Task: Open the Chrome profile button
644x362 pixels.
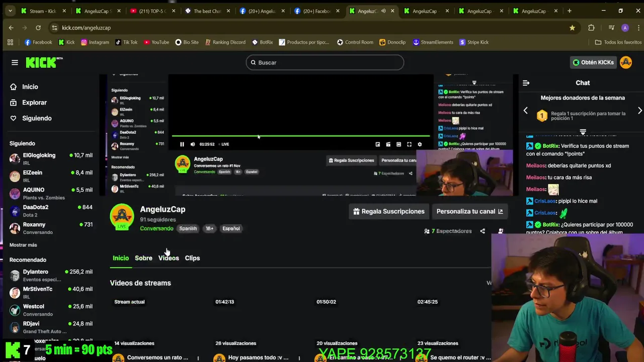Action: 625,28
